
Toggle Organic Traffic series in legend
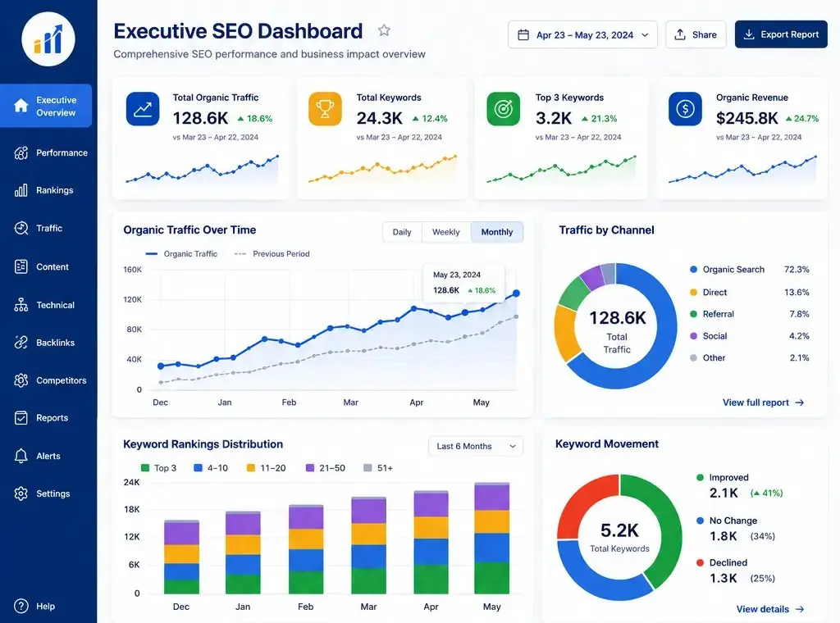[181, 253]
